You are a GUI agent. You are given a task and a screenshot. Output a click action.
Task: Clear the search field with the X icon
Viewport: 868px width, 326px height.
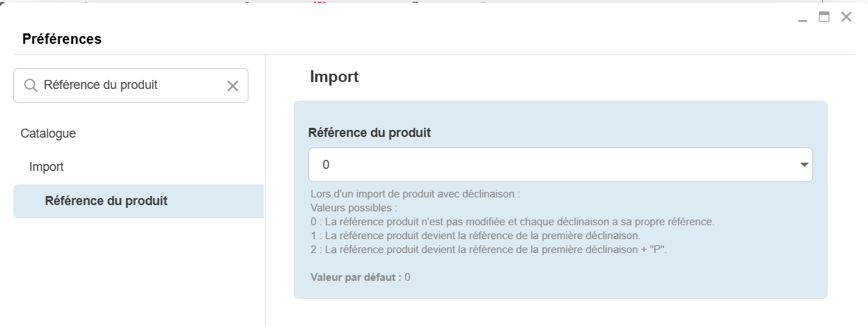232,85
